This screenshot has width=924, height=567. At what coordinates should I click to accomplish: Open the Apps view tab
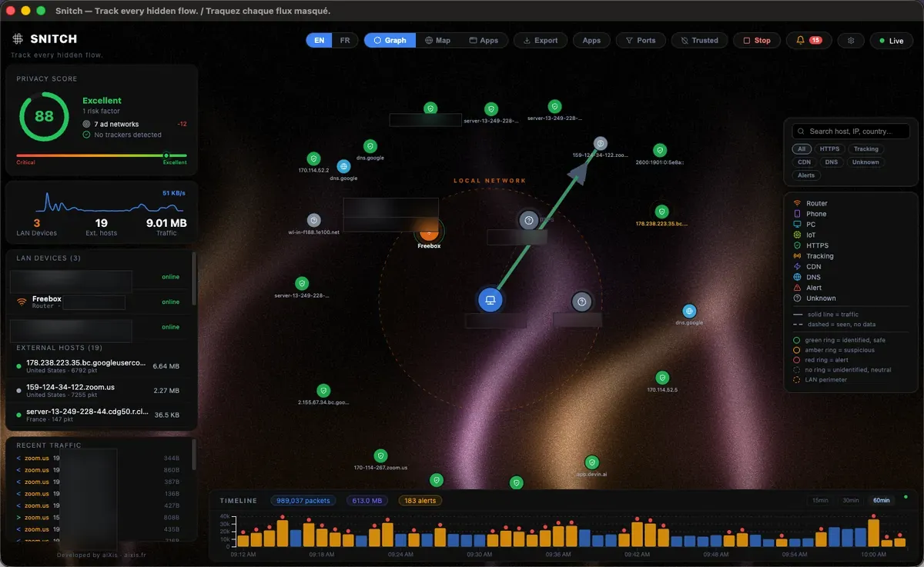(x=483, y=40)
